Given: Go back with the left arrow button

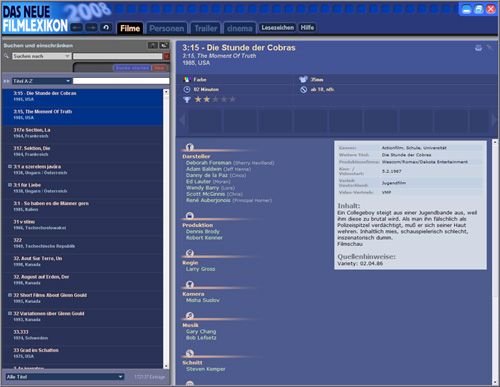Looking at the screenshot, I should point(77,28).
